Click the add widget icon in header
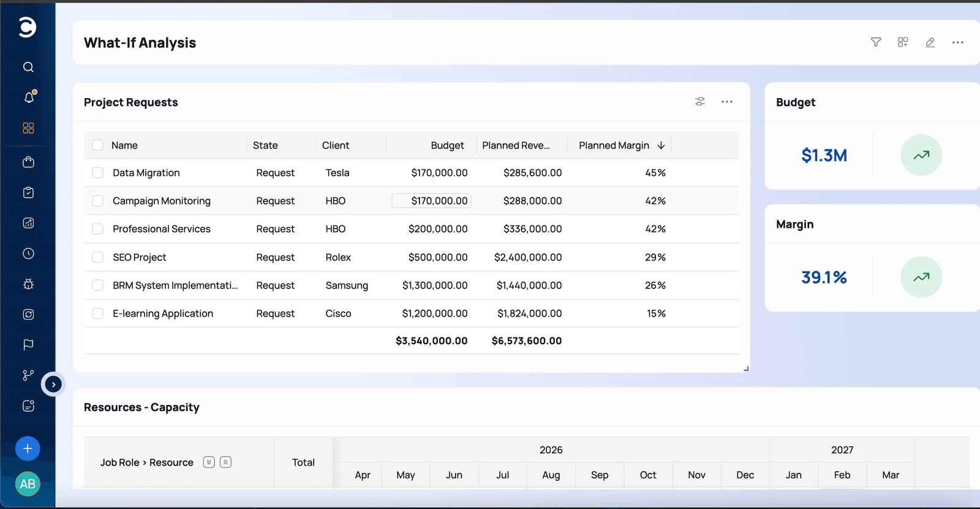 (x=903, y=42)
